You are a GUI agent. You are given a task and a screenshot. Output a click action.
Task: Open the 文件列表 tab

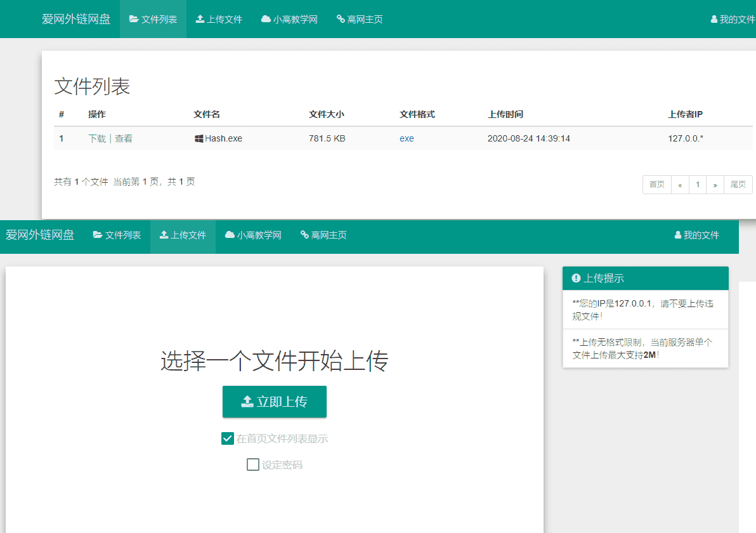pyautogui.click(x=153, y=19)
